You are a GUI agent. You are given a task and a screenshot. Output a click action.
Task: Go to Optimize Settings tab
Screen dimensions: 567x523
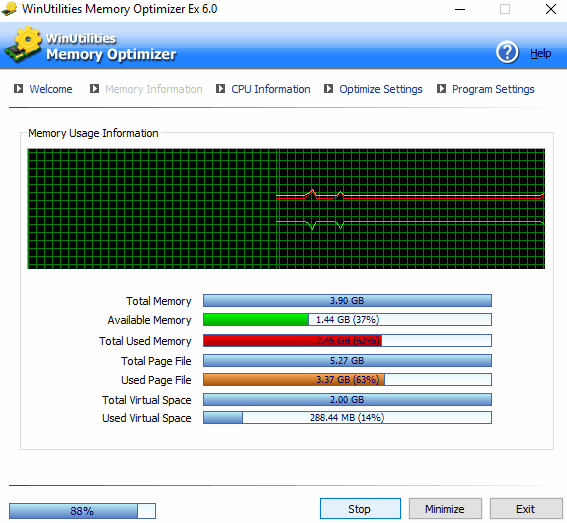click(x=381, y=89)
